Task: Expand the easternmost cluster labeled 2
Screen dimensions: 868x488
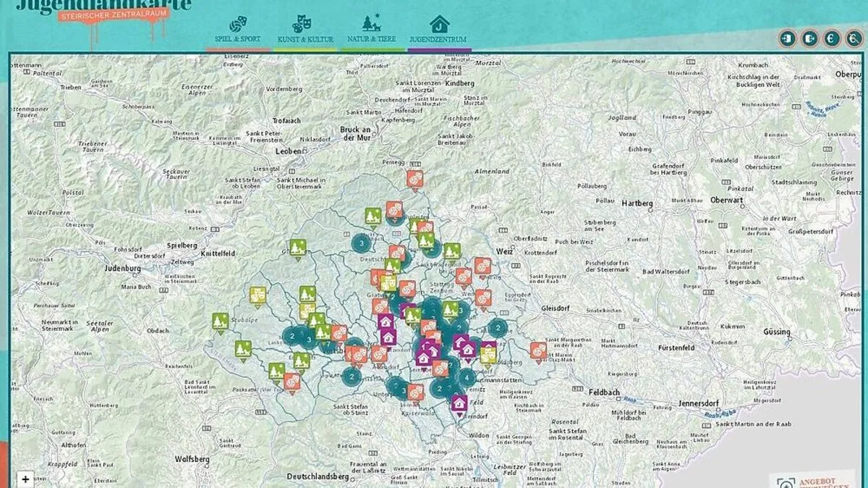Action: click(x=498, y=328)
